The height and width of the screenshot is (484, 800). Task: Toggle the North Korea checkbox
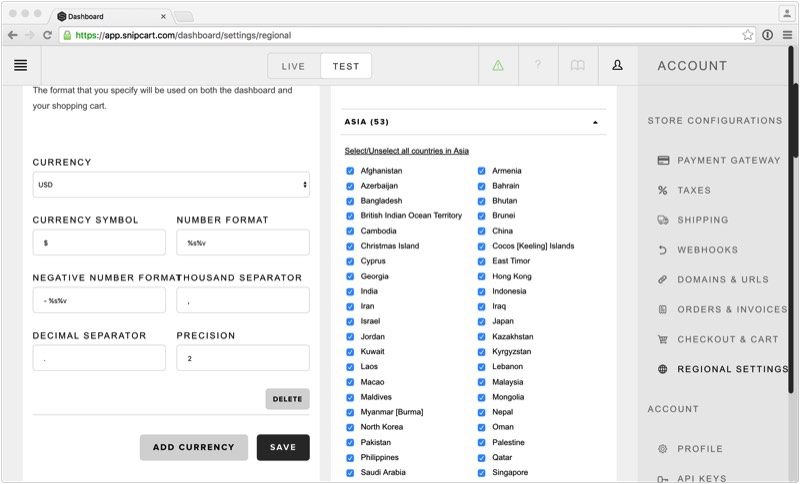[x=350, y=427]
